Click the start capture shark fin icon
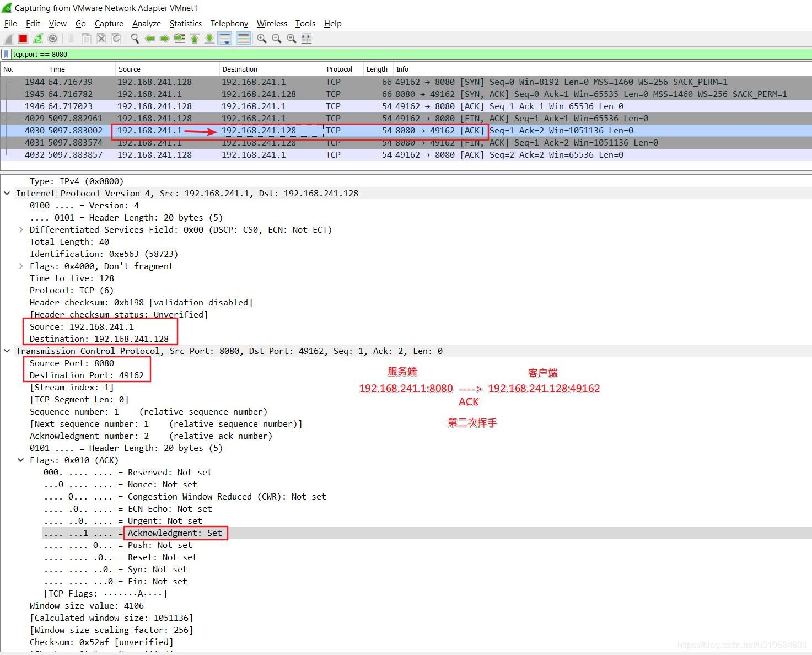Viewport: 812px width, 655px height. (9, 39)
